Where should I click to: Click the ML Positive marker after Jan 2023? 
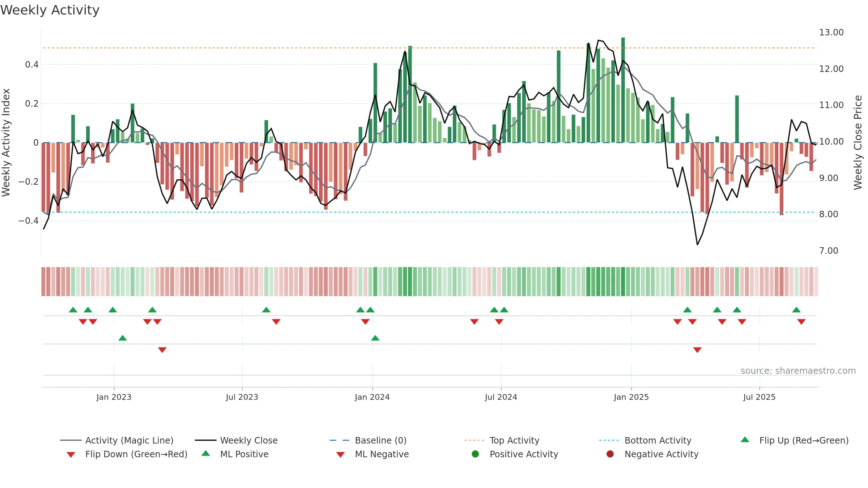[x=123, y=338]
